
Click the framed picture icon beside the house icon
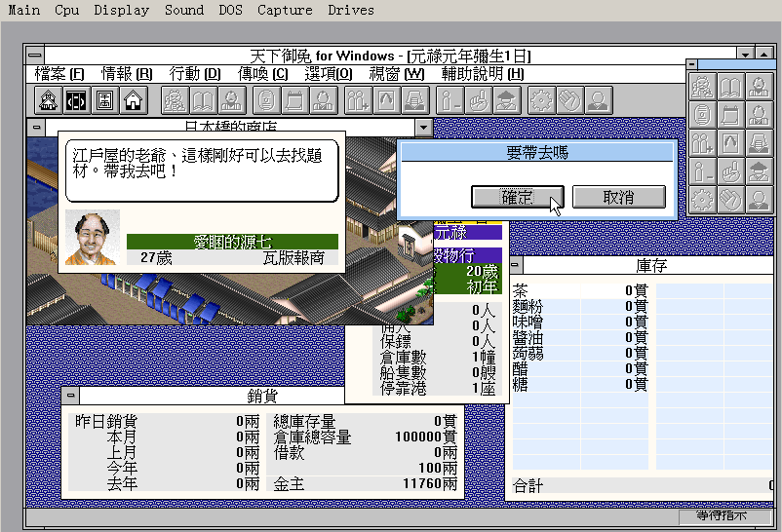pos(104,99)
